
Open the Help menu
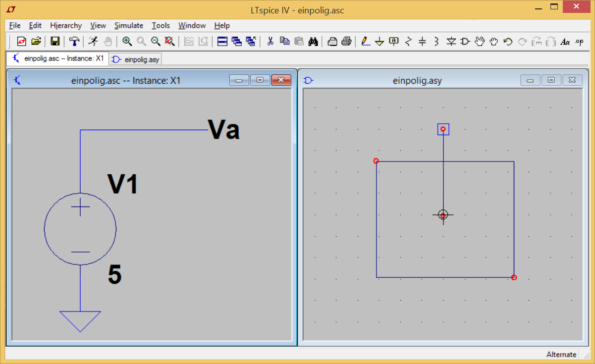222,26
